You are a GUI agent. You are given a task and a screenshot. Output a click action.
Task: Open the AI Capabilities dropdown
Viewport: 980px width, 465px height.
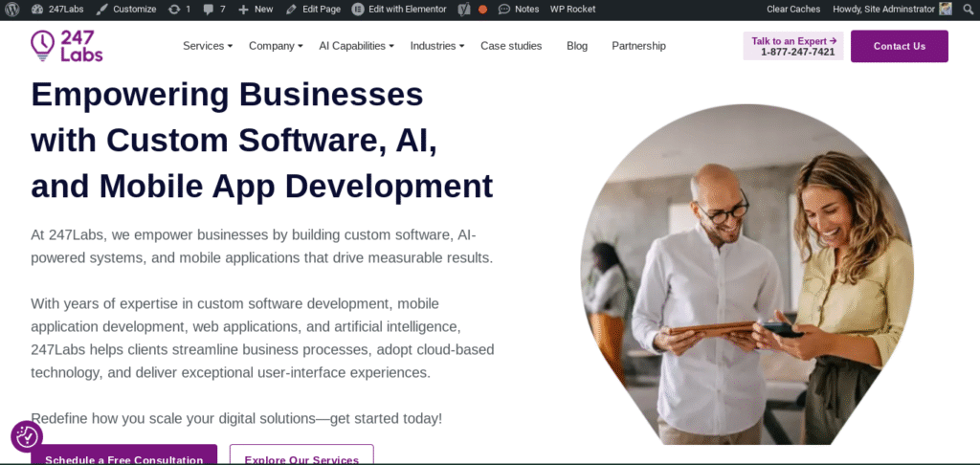tap(356, 46)
